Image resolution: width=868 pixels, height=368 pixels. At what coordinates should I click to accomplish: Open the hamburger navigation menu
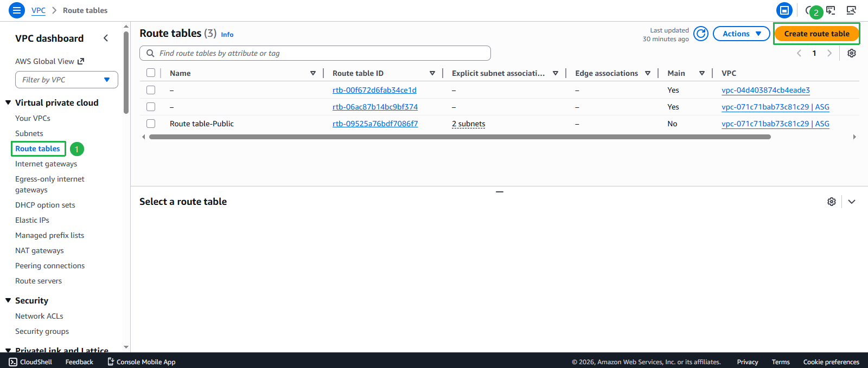point(17,10)
